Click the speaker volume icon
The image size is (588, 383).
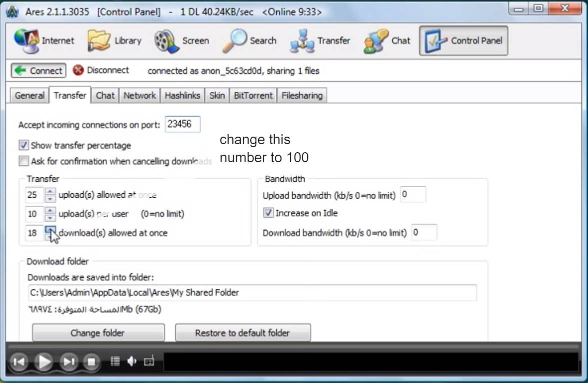(x=132, y=361)
